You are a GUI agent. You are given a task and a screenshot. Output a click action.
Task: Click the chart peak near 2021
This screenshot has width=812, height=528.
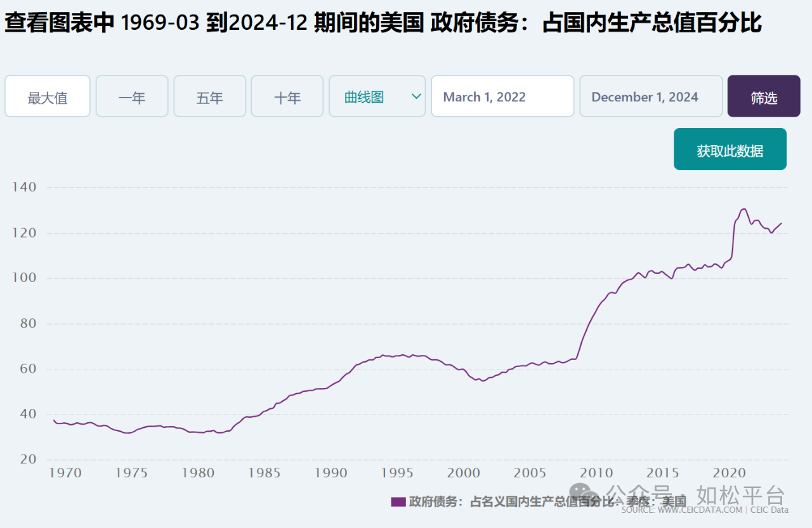[x=743, y=209]
